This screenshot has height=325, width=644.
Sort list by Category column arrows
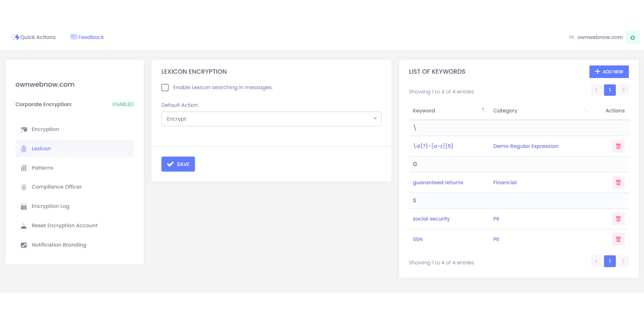coord(585,110)
